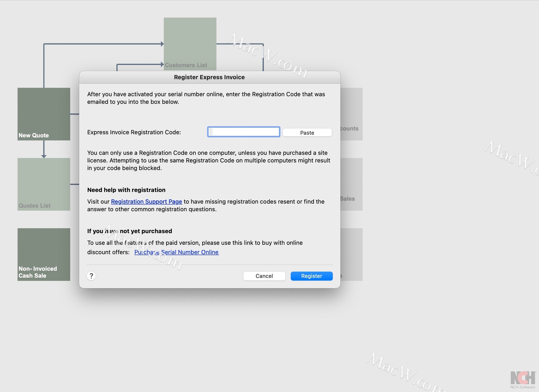Click the Paste button
The height and width of the screenshot is (392, 539).
point(307,133)
